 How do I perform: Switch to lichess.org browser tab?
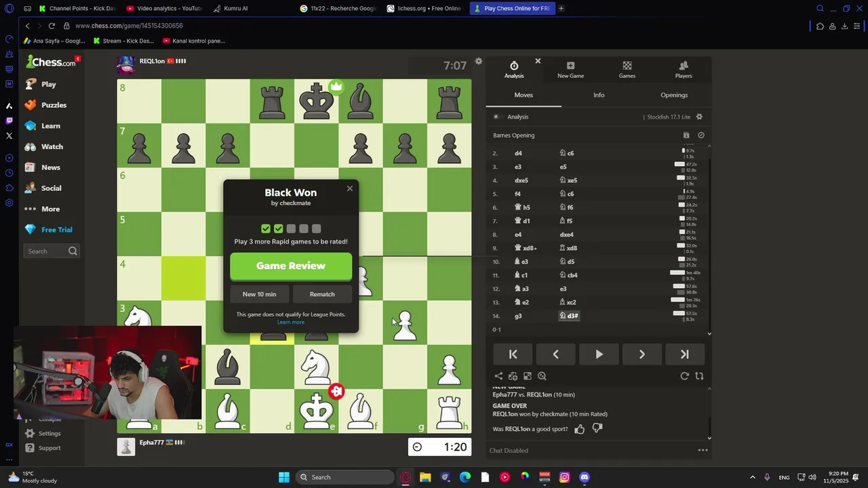tap(425, 8)
